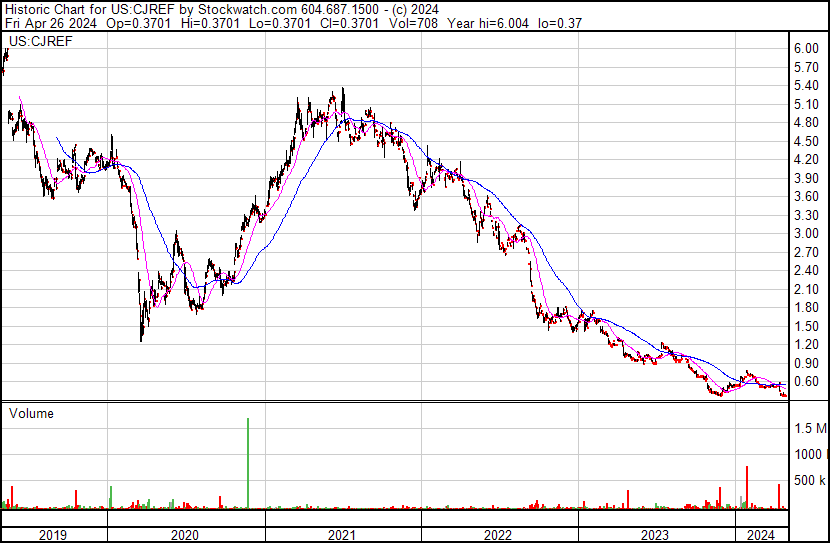Click the Fri Apr 26 2024 date
Viewport: 830px width, 543px height.
[51, 23]
